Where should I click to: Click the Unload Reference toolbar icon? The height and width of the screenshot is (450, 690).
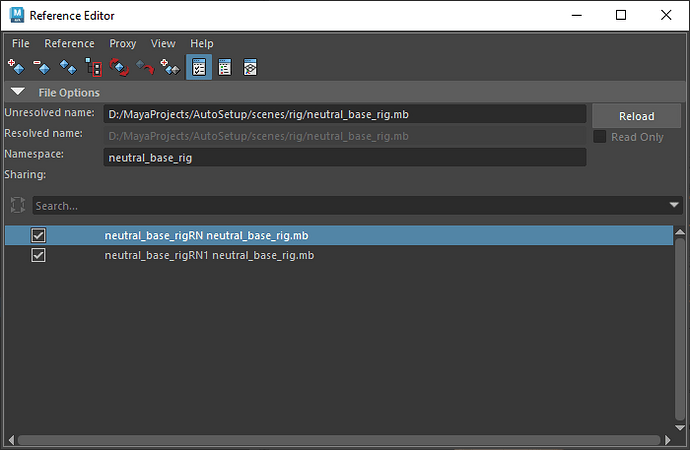pyautogui.click(x=145, y=67)
